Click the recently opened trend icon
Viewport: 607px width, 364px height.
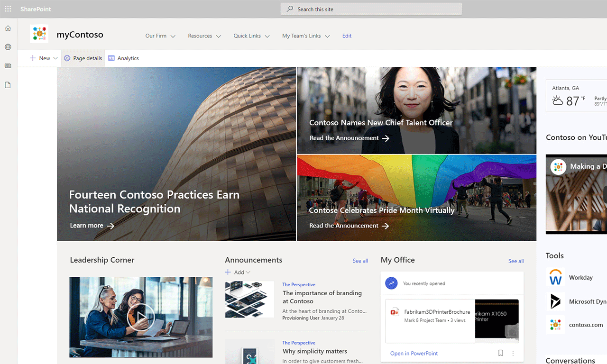(x=391, y=283)
